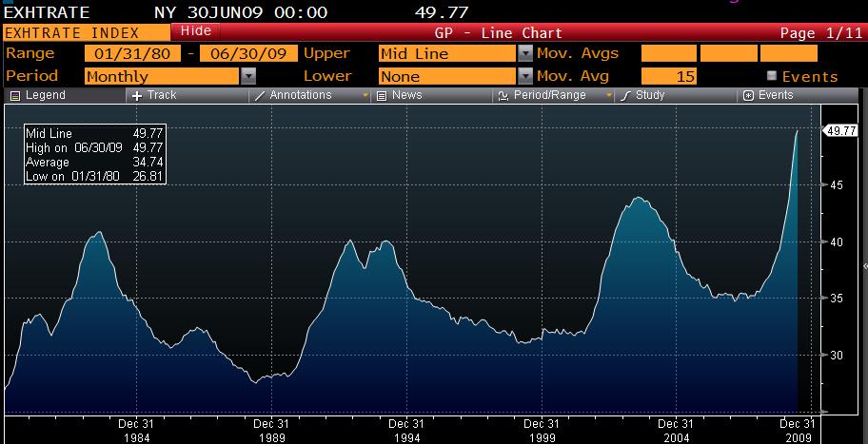This screenshot has width=868, height=444.
Task: Click the Mov. Avg field showing 15
Action: 668,76
